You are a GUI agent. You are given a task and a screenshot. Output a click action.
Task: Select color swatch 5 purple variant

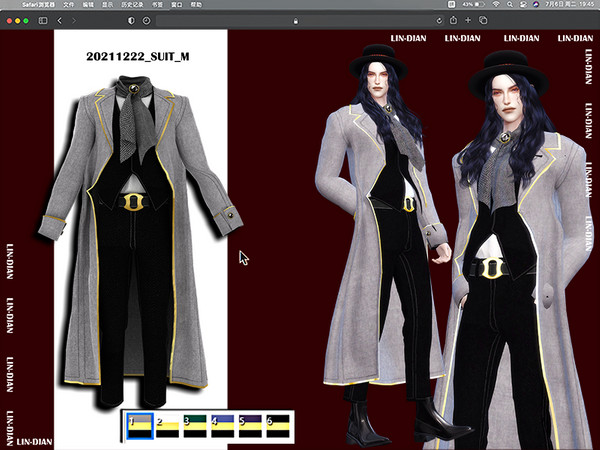tap(250, 426)
